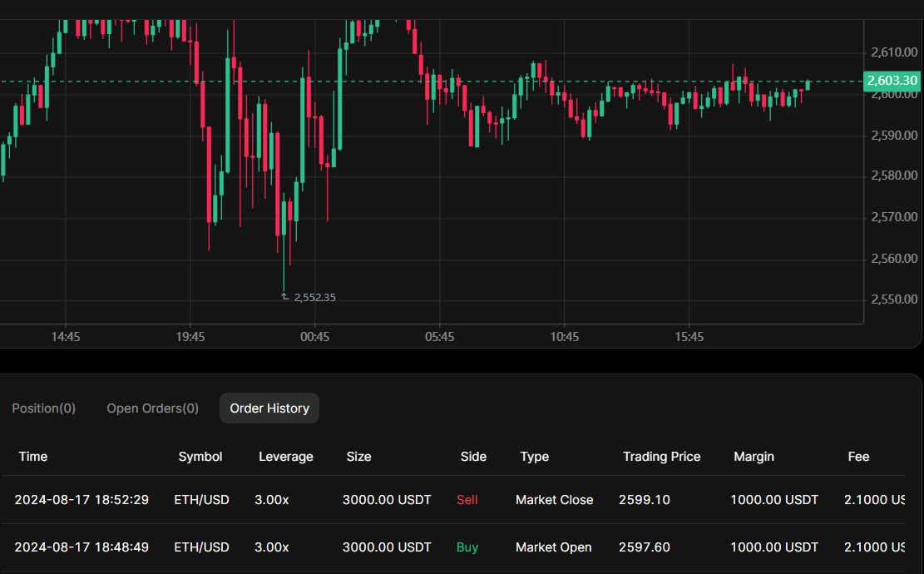
Task: Click ETH/USD symbol in the Sell row
Action: point(201,500)
